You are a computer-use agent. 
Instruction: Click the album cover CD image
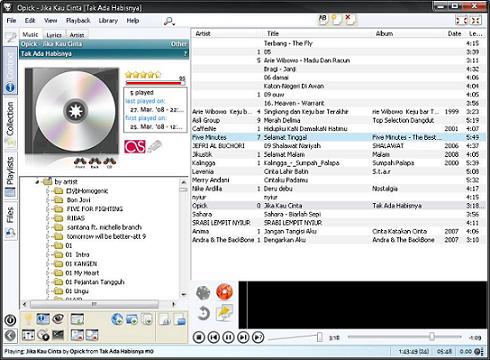click(x=72, y=111)
